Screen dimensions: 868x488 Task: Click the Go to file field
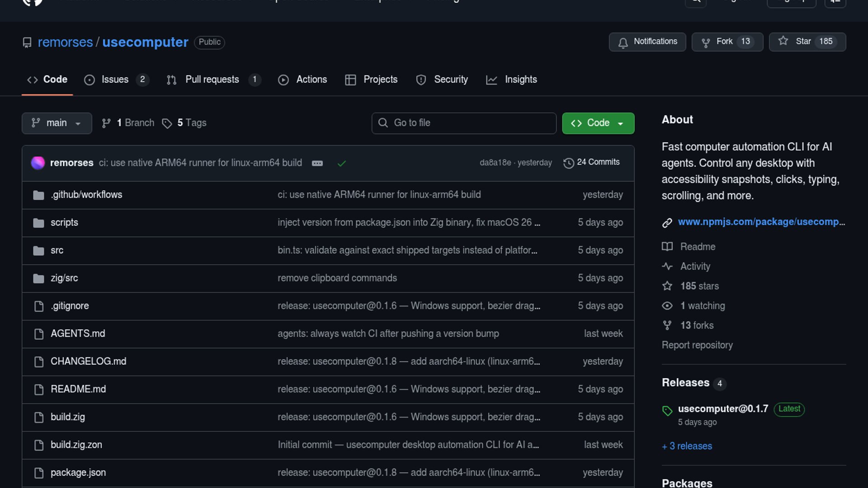pos(464,123)
